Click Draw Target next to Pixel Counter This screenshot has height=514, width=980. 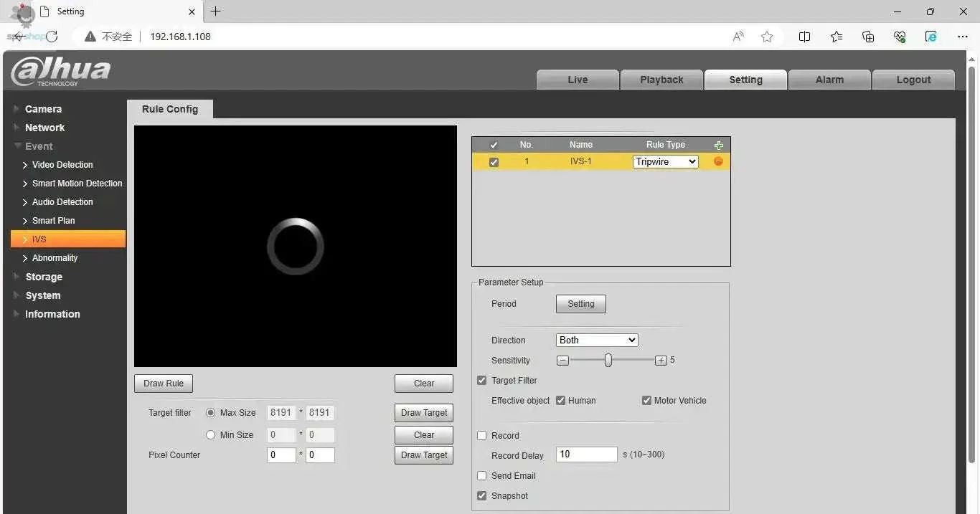tap(424, 455)
